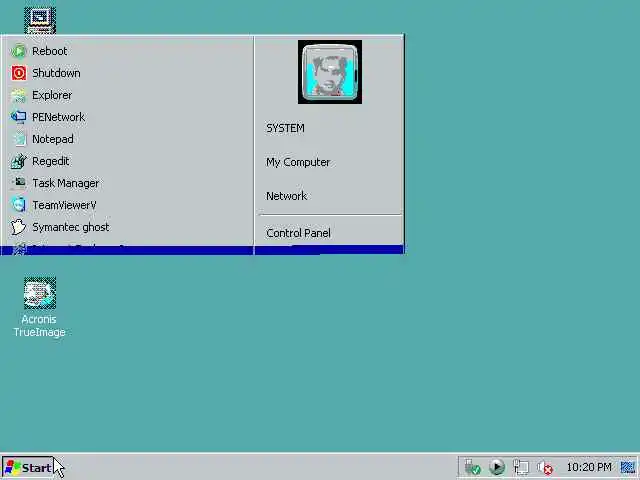Launch TeamViewerV from the menu
The height and width of the screenshot is (480, 640).
127,205
